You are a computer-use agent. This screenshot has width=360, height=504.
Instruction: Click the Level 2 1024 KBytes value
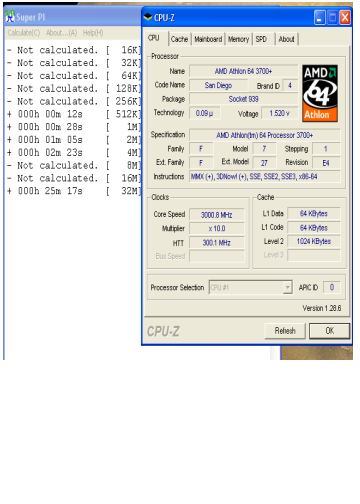coord(314,241)
